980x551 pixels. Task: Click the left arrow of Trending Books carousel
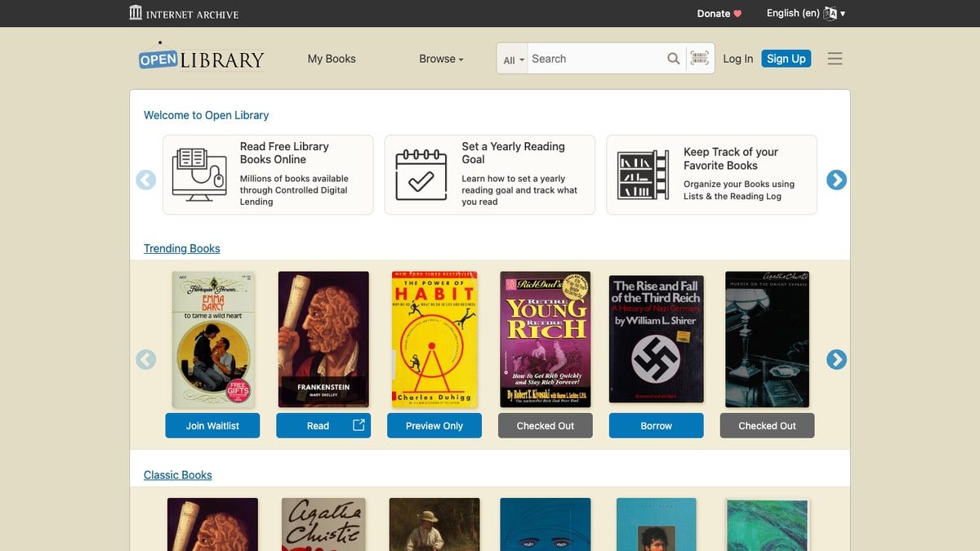146,359
